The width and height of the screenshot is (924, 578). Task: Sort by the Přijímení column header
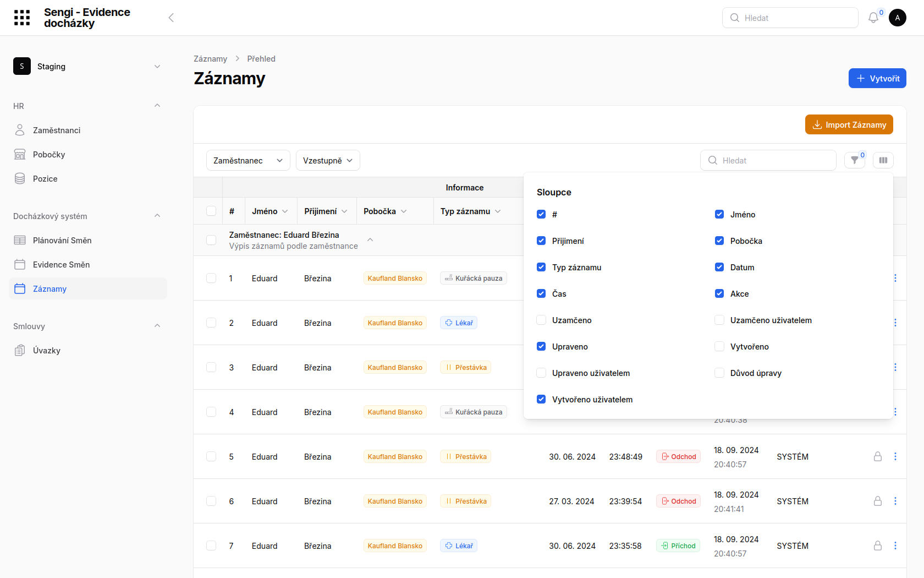tap(326, 211)
